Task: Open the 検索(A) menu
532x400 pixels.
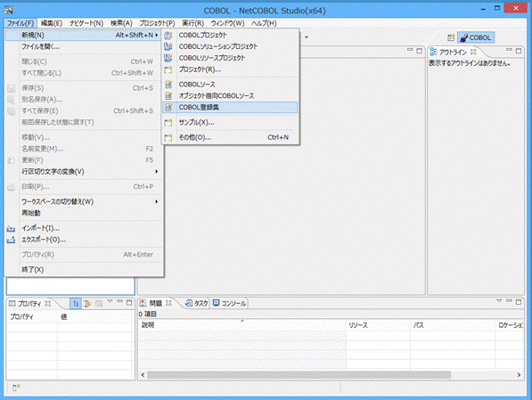Action: point(121,23)
